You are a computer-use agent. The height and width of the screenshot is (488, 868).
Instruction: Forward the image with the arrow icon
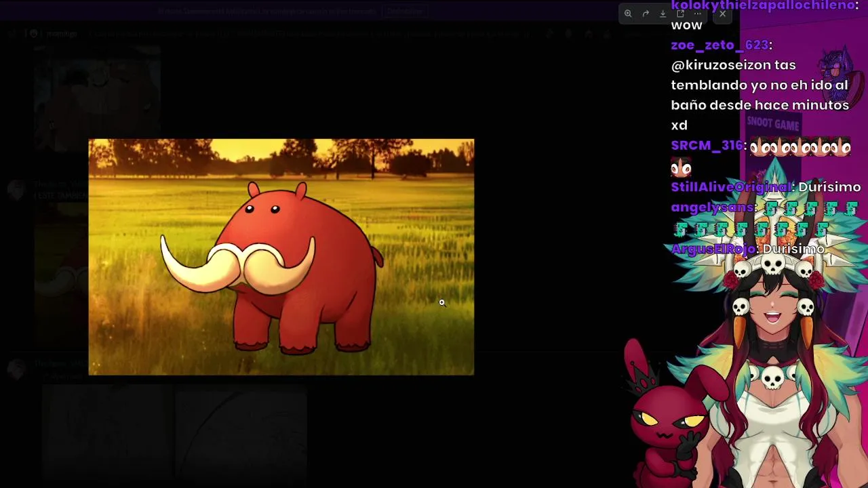pos(646,14)
